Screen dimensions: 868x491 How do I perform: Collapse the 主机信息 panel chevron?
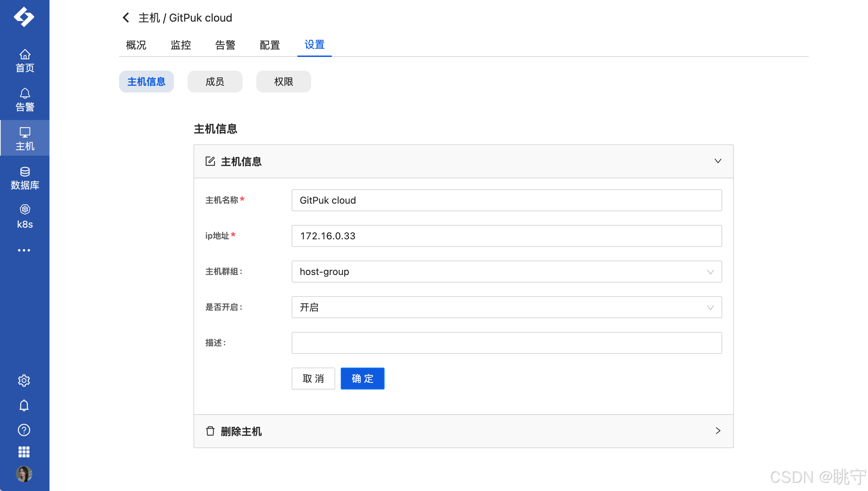point(718,161)
